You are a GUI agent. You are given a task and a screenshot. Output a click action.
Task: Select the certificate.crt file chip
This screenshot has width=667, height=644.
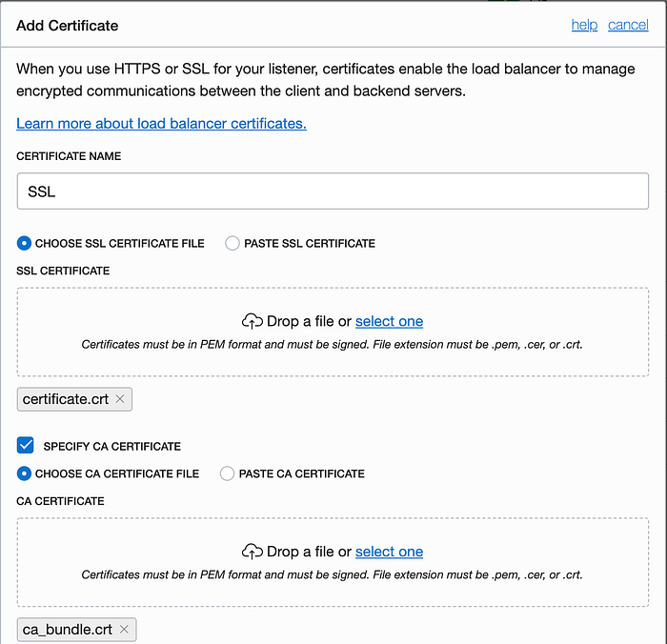click(74, 399)
